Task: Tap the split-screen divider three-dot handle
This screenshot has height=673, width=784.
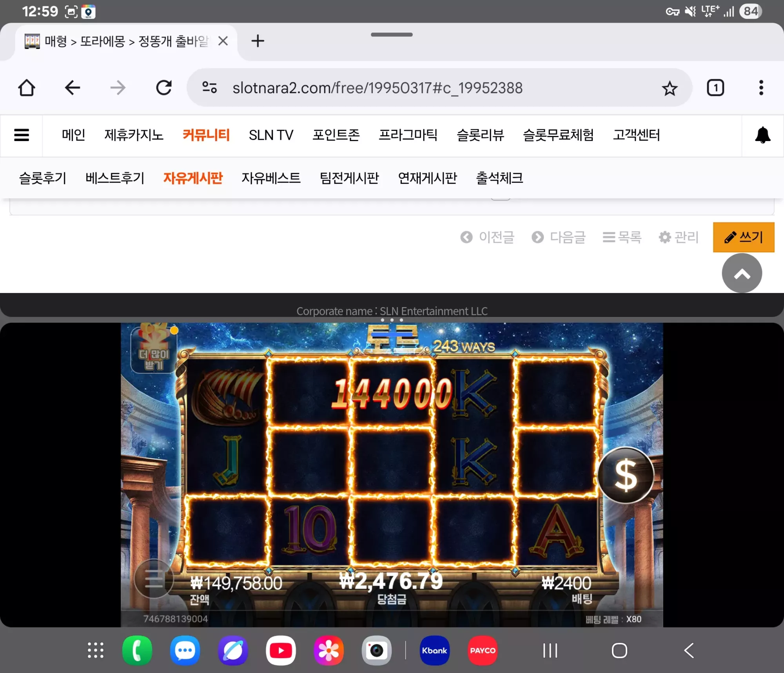Action: click(392, 320)
